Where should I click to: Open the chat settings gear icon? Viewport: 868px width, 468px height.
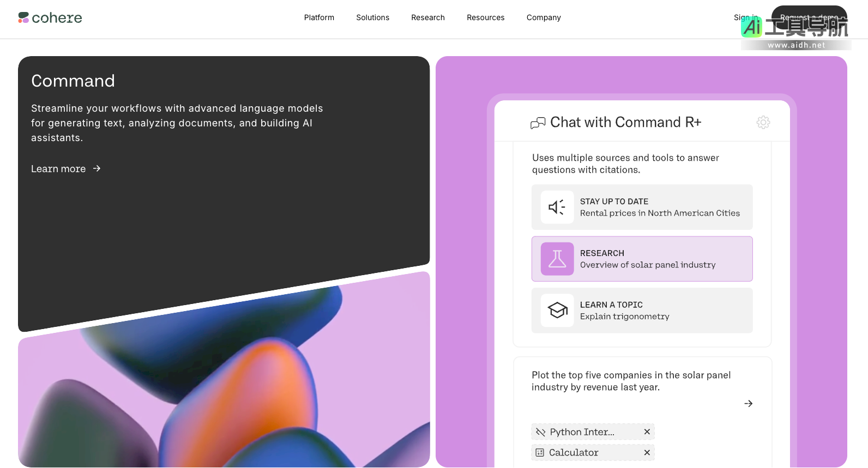point(763,123)
